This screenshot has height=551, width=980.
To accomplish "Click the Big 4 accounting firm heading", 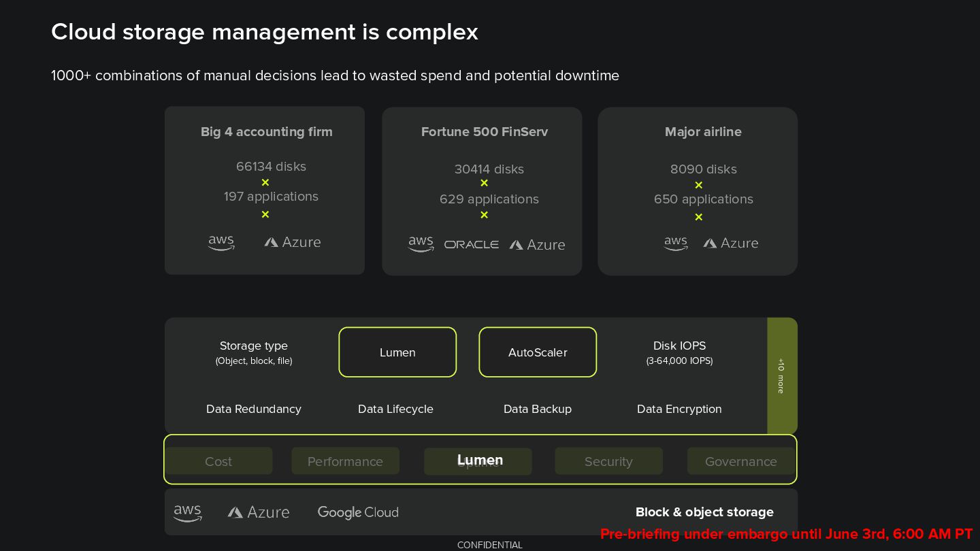I will click(x=267, y=132).
